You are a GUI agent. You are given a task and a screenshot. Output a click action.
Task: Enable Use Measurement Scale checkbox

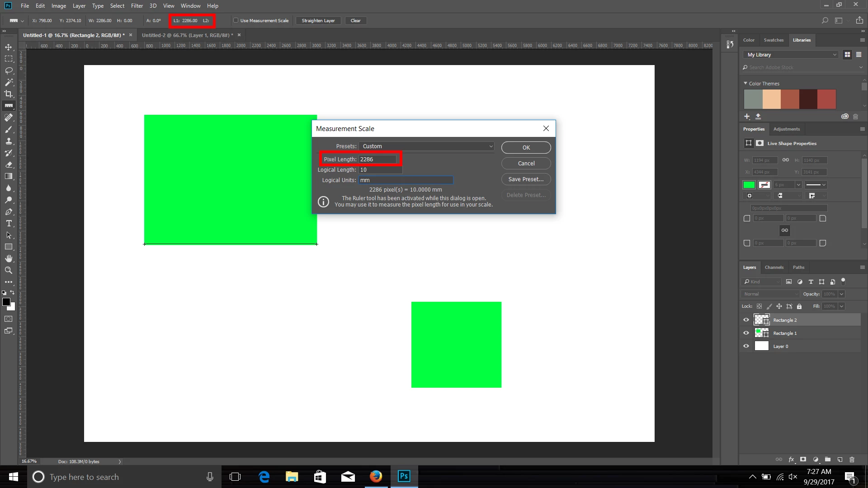coord(236,20)
